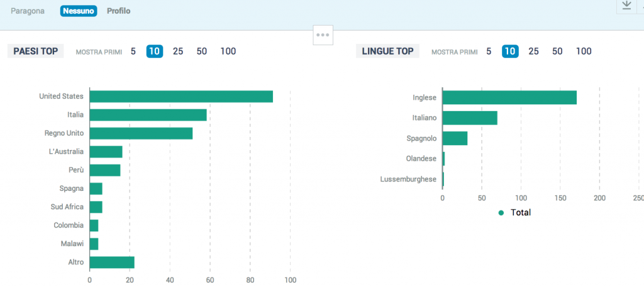Show top 25 countries in Paesi Top

(x=178, y=51)
